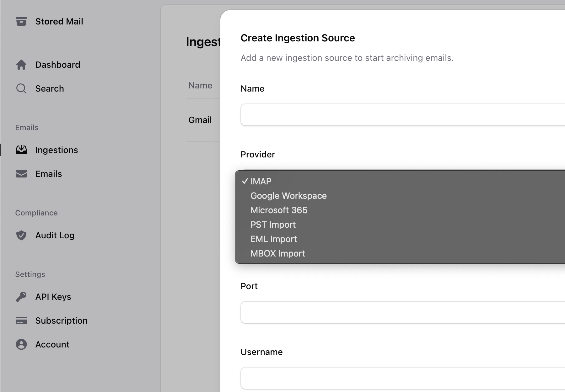Image resolution: width=565 pixels, height=392 pixels.
Task: Select the PST Import option
Action: tap(273, 225)
